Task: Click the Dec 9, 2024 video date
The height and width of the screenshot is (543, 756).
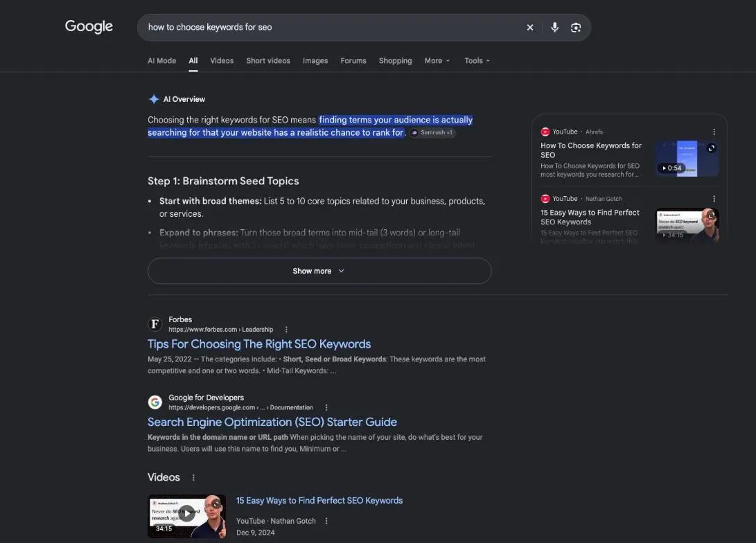Action: pos(256,533)
